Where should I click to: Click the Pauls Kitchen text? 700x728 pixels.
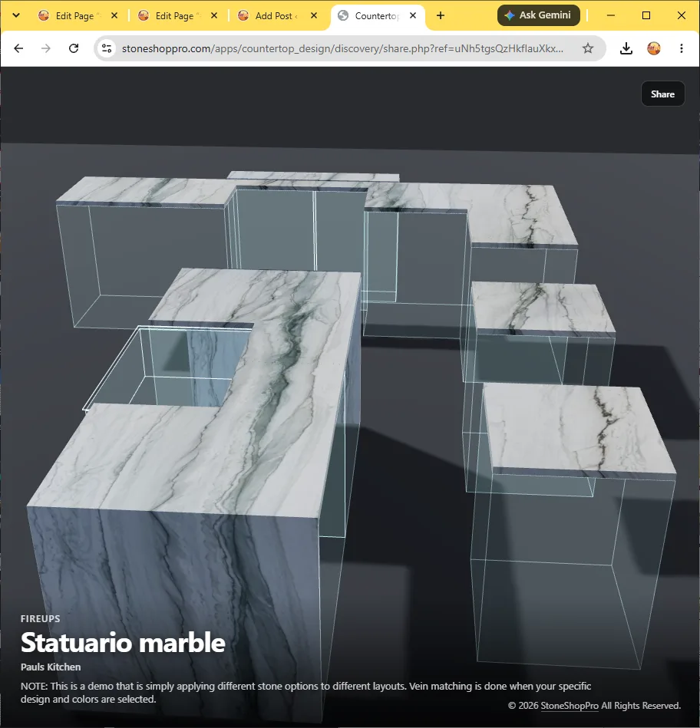pos(51,667)
